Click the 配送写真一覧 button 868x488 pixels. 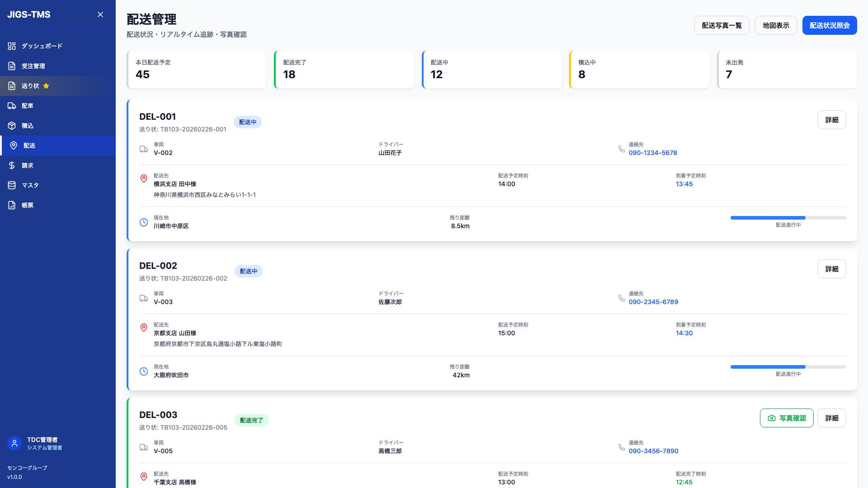[722, 25]
